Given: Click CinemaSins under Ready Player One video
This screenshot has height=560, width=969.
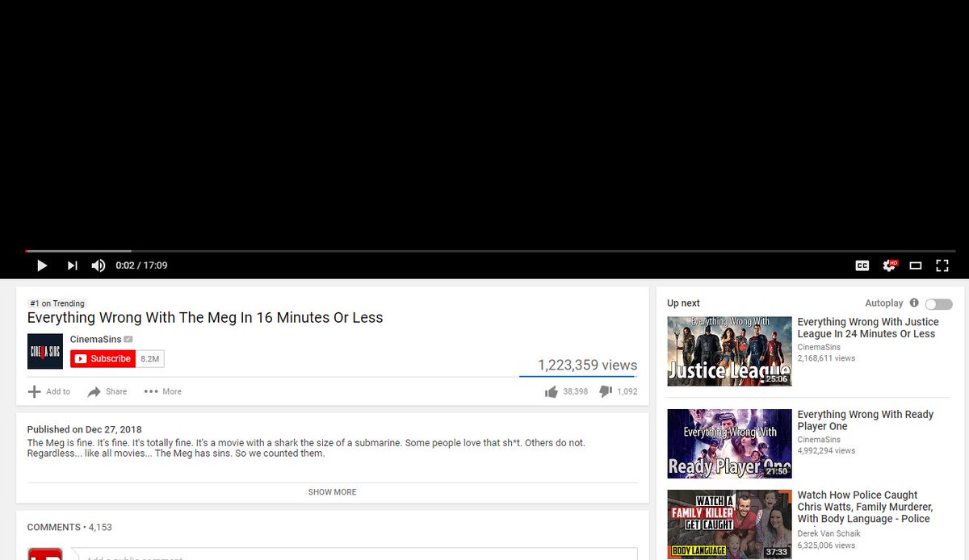Looking at the screenshot, I should (819, 440).
